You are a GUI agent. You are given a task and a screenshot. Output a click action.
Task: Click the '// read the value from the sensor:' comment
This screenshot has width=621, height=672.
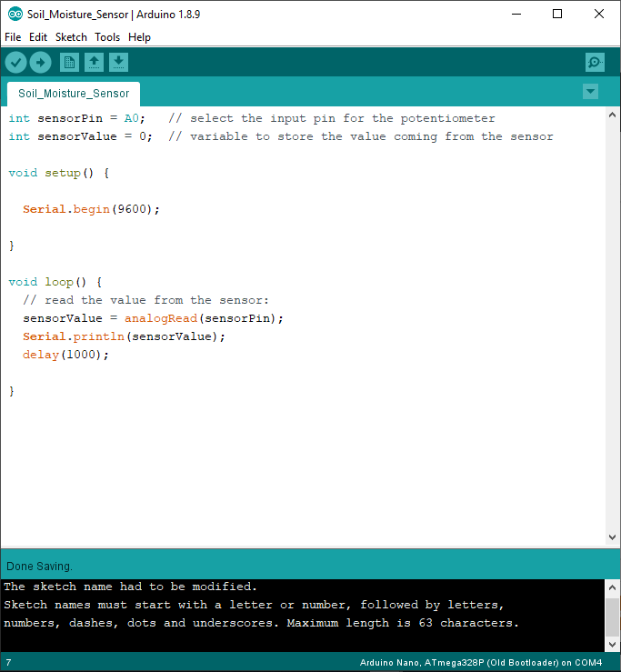pyautogui.click(x=145, y=300)
